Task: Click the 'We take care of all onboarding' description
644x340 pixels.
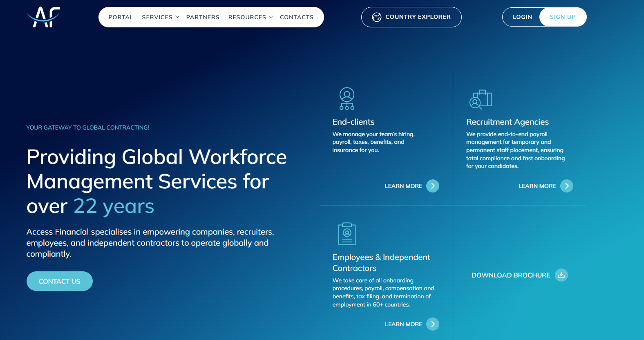Action: (383, 292)
